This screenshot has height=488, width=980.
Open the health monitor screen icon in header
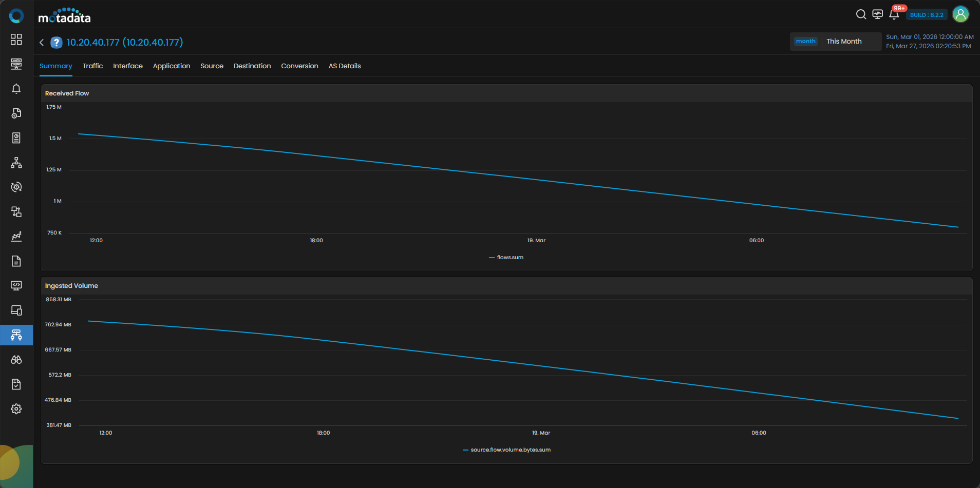(877, 14)
